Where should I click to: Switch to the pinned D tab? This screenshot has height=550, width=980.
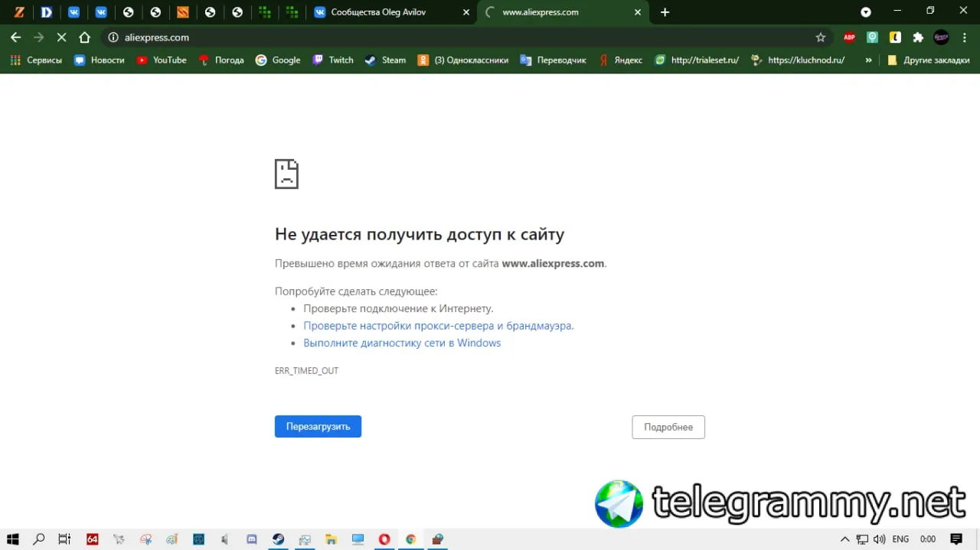click(x=47, y=12)
